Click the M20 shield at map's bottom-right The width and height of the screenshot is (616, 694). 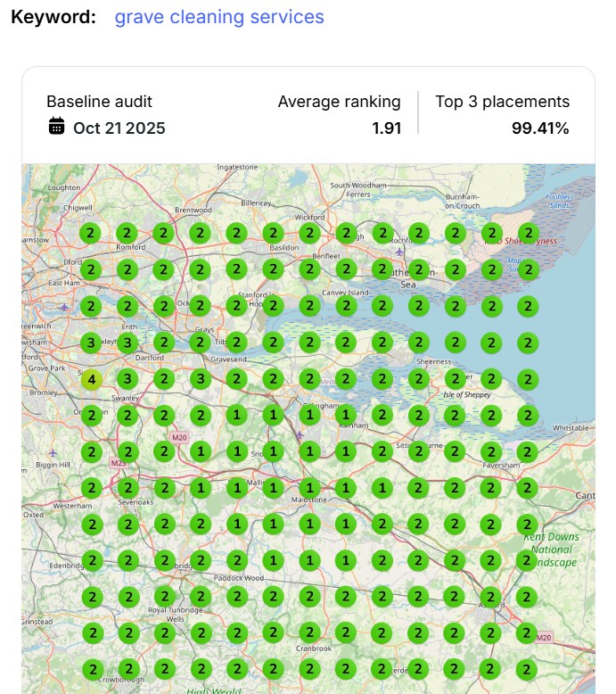[544, 638]
